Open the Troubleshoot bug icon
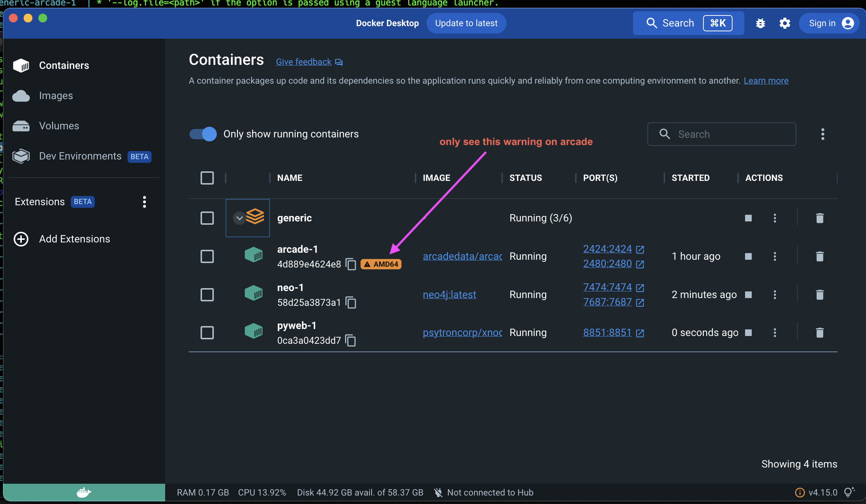This screenshot has width=866, height=504. 760,23
